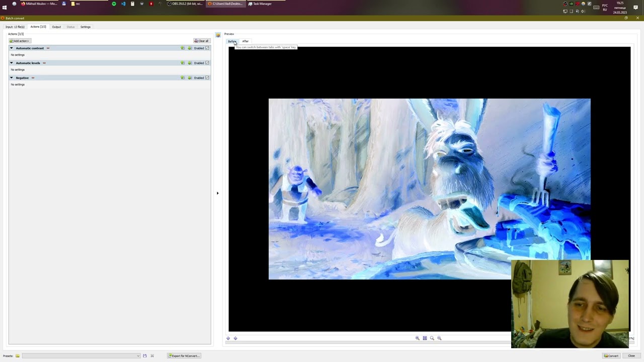Image resolution: width=644 pixels, height=362 pixels.
Task: Switch to OBS 29.0.2 taskbar window
Action: click(185, 4)
